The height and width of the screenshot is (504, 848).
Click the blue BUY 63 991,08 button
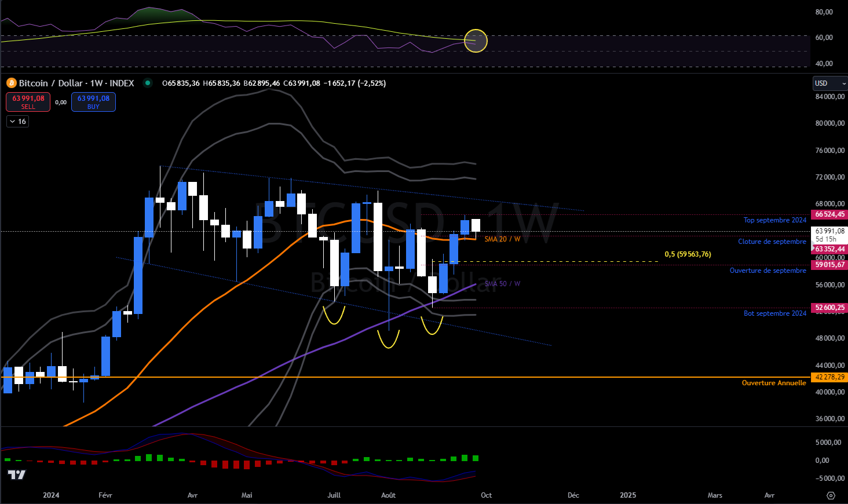click(93, 102)
